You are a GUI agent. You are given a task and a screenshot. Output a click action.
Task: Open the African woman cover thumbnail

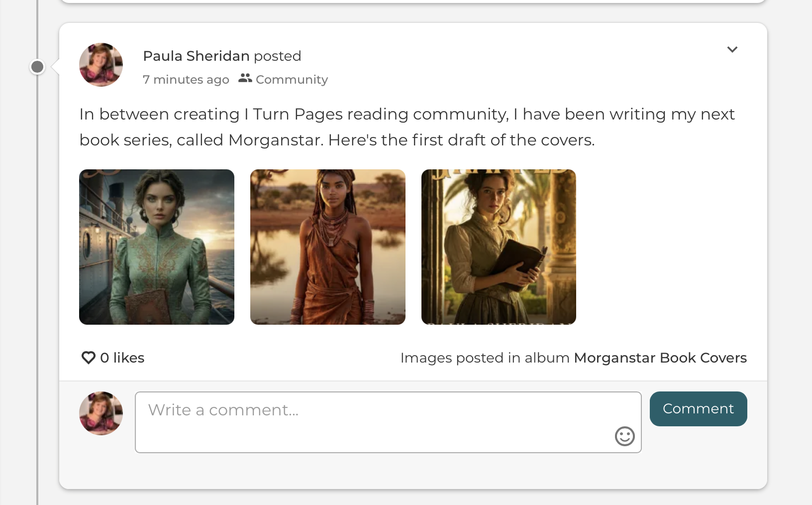pyautogui.click(x=328, y=247)
